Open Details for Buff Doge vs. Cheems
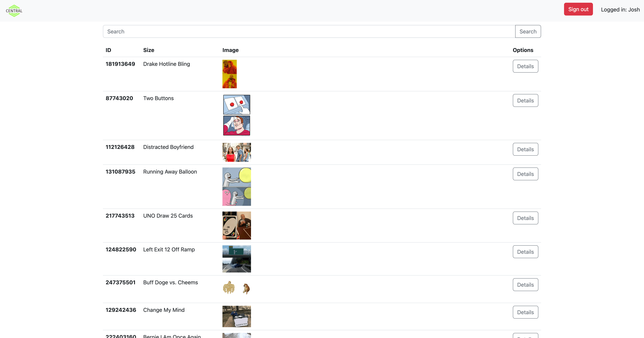 coord(525,285)
